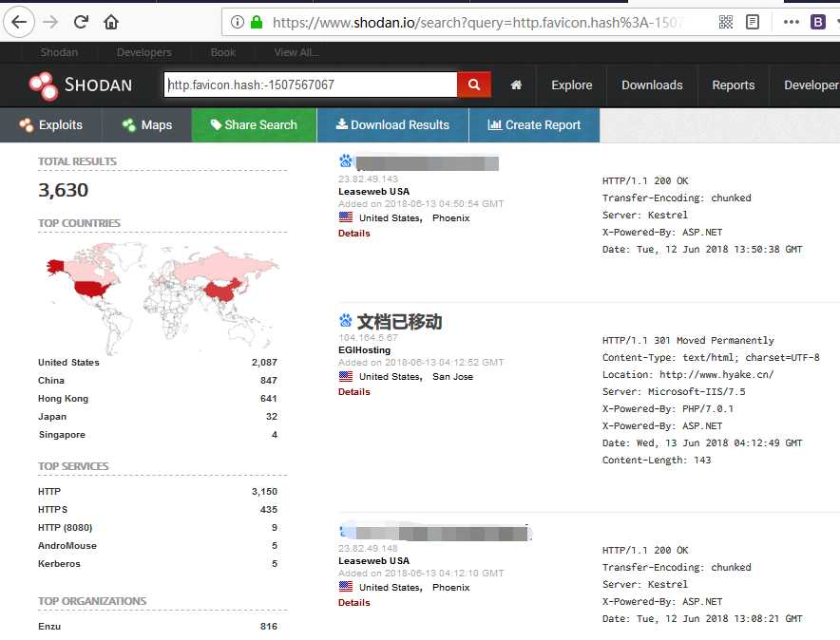Open View All... top menu
This screenshot has height=640, width=840.
click(x=296, y=52)
